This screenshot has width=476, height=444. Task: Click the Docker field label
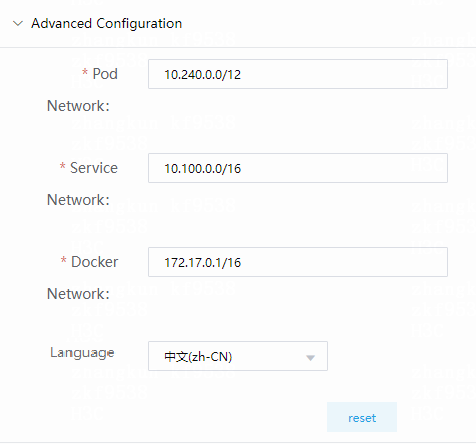94,262
